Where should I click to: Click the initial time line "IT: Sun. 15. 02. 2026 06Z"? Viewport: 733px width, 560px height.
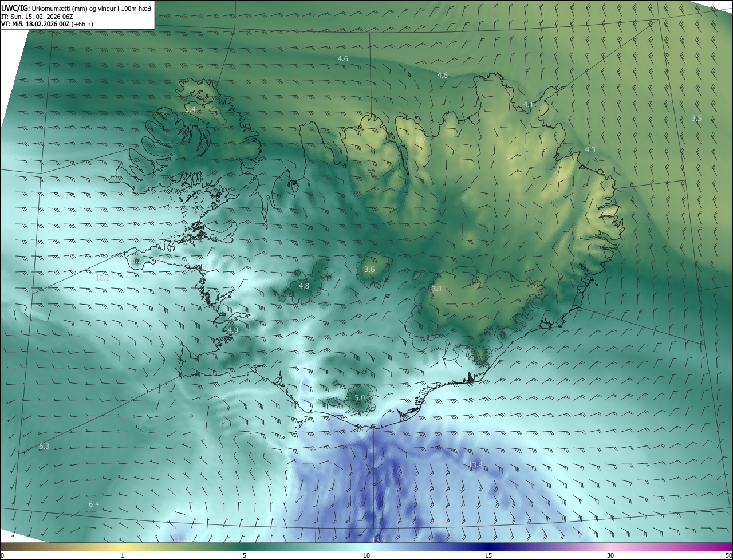37,17
